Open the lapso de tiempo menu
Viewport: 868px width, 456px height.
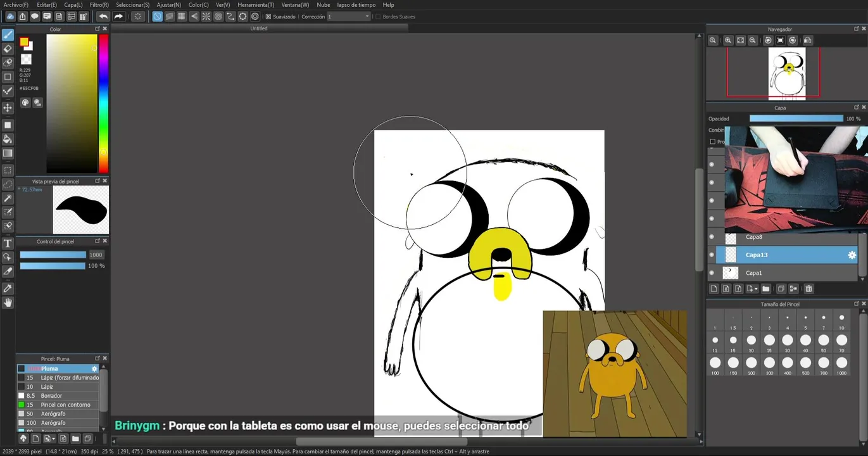point(356,4)
